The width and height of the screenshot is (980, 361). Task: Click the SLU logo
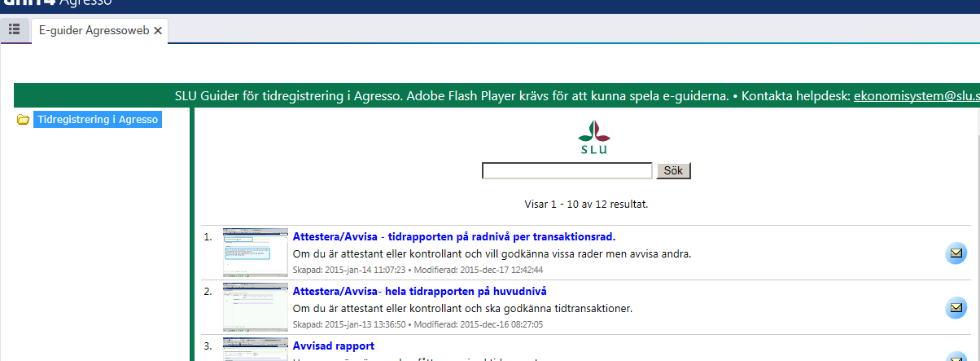pyautogui.click(x=593, y=137)
